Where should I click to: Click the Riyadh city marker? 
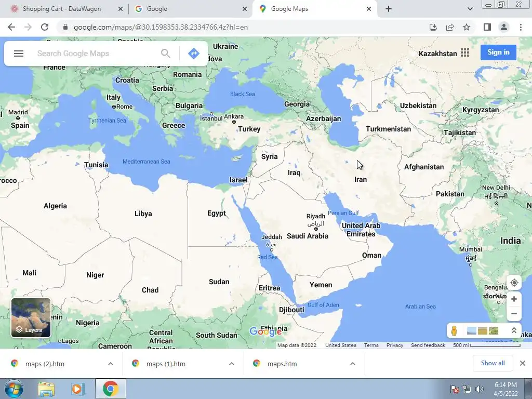[316, 229]
